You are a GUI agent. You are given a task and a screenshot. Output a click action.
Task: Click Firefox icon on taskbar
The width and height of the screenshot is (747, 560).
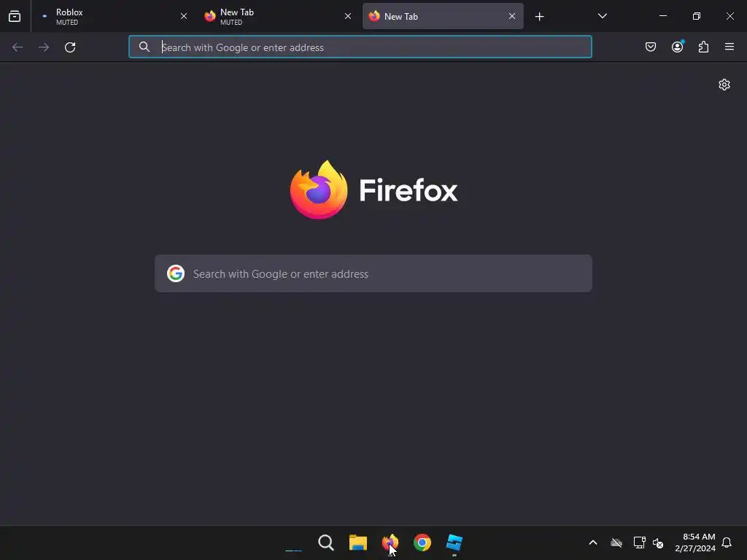pos(390,542)
